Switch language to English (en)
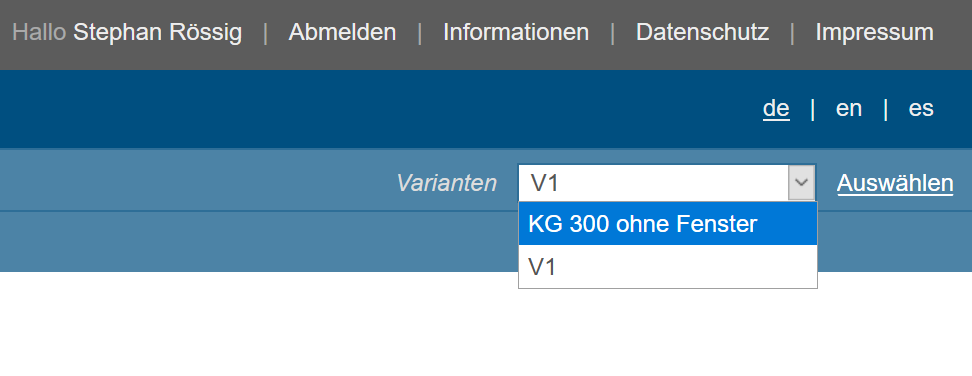 tap(849, 108)
